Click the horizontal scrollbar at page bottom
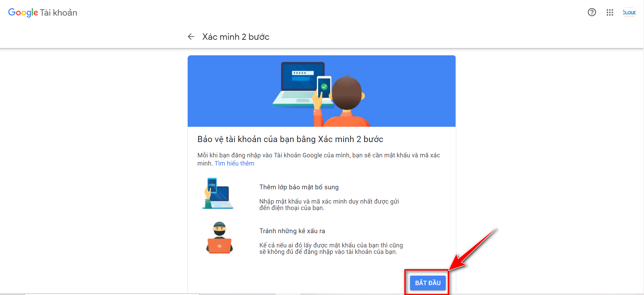Screen dimensions: 644x295 tap(112, 294)
